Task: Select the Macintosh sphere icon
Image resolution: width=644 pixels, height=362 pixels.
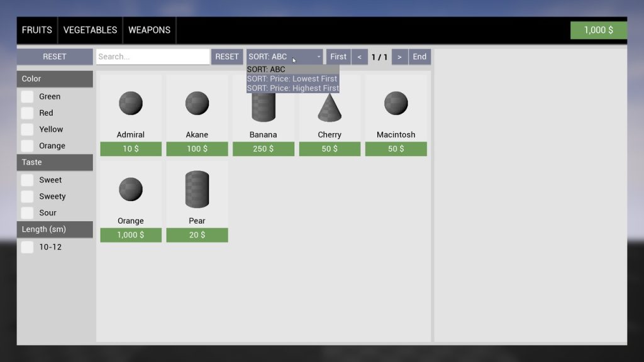Action: click(x=396, y=103)
